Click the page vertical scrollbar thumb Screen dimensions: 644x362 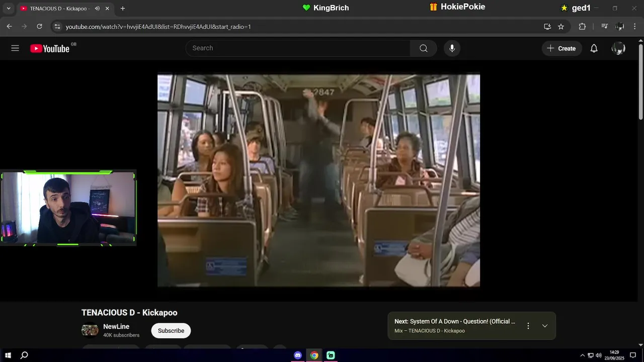(x=640, y=82)
